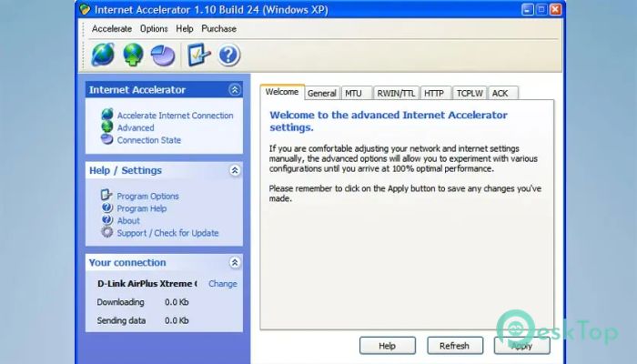This screenshot has height=364, width=637.
Task: Switch to the Welcome tab
Action: 282,92
